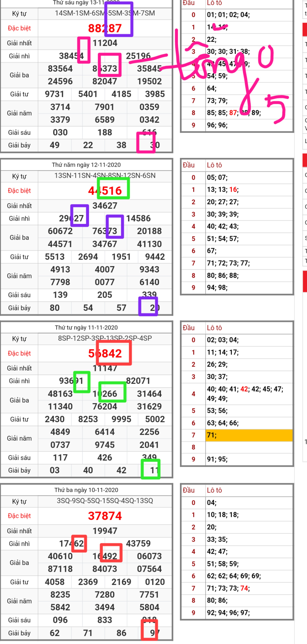307x644 pixels.
Task: Click the fifth prize number 4007
Action: (105, 270)
